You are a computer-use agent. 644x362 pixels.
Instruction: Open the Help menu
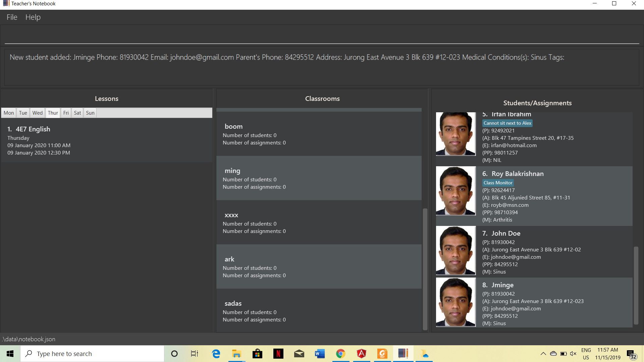[33, 17]
